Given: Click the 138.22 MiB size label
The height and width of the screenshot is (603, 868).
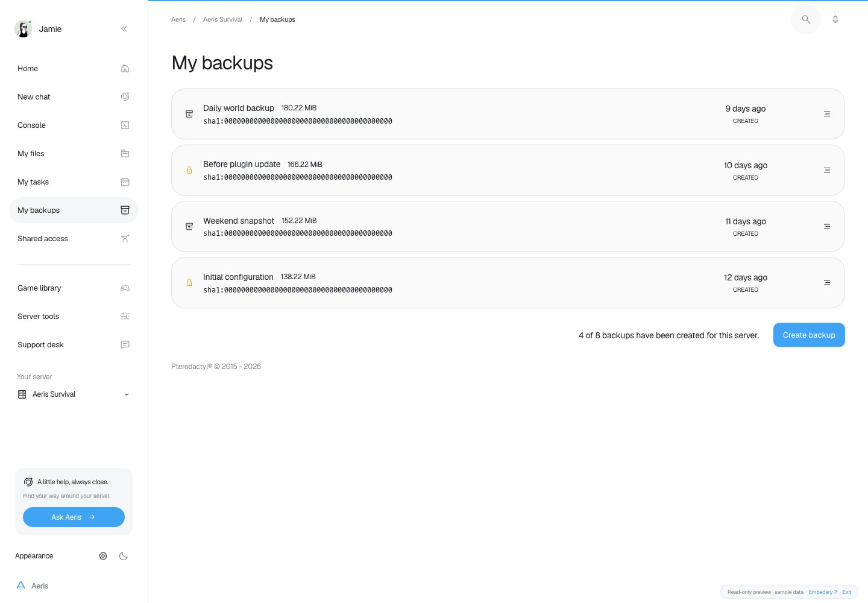Looking at the screenshot, I should tap(298, 277).
